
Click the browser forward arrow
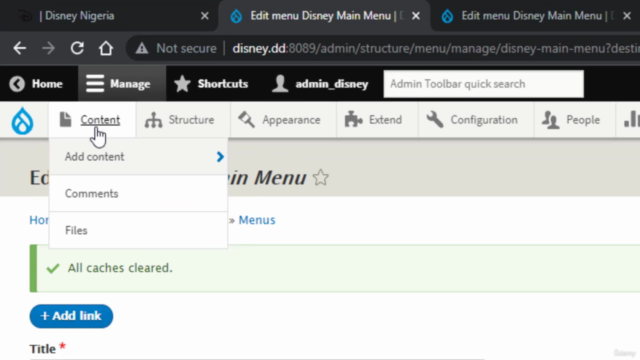pos(48,49)
